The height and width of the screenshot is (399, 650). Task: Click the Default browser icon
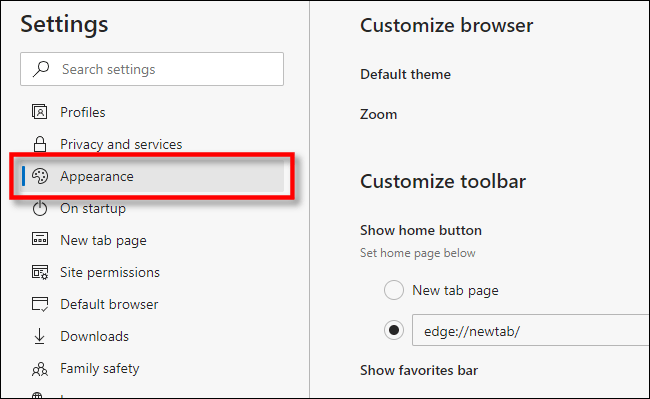tap(40, 304)
